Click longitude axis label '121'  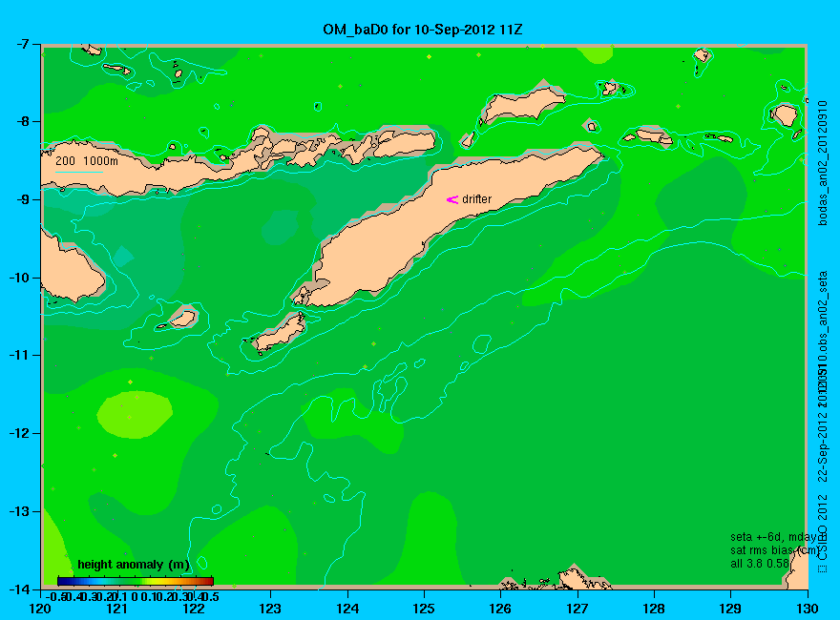pos(116,609)
